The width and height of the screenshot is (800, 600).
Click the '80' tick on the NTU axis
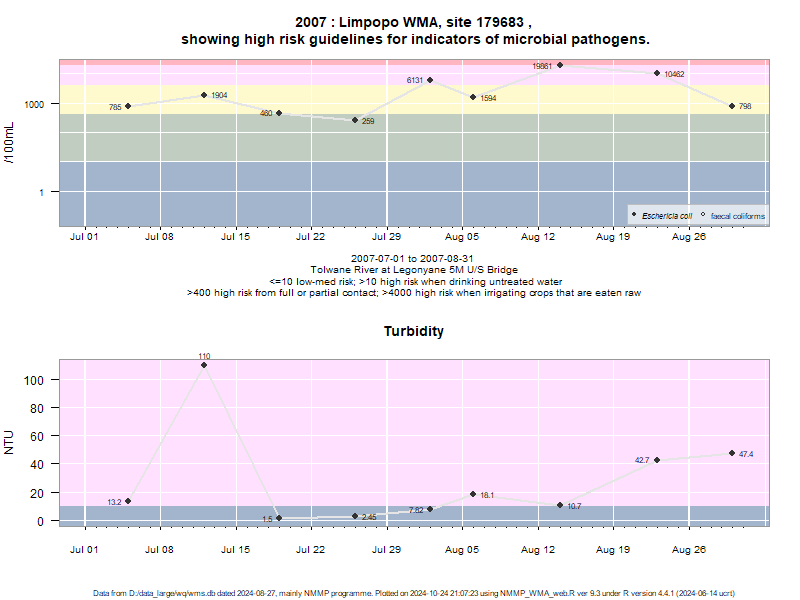point(37,409)
